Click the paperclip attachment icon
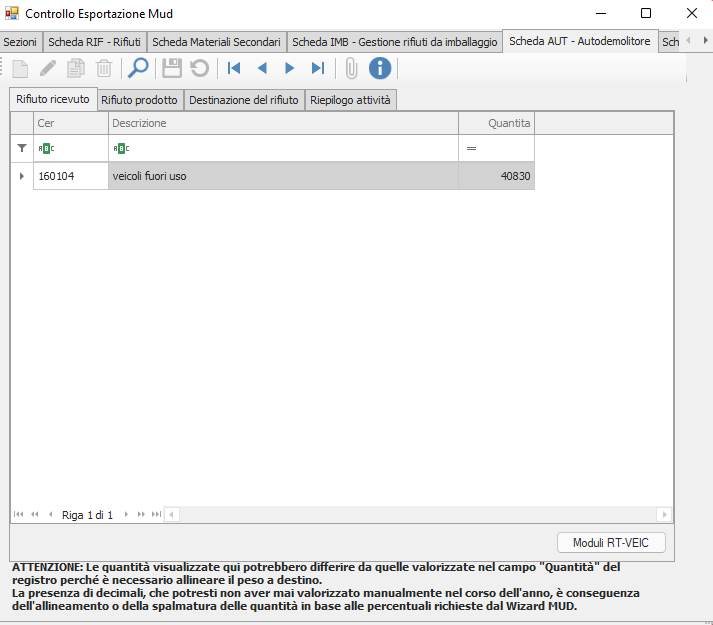 [x=351, y=68]
